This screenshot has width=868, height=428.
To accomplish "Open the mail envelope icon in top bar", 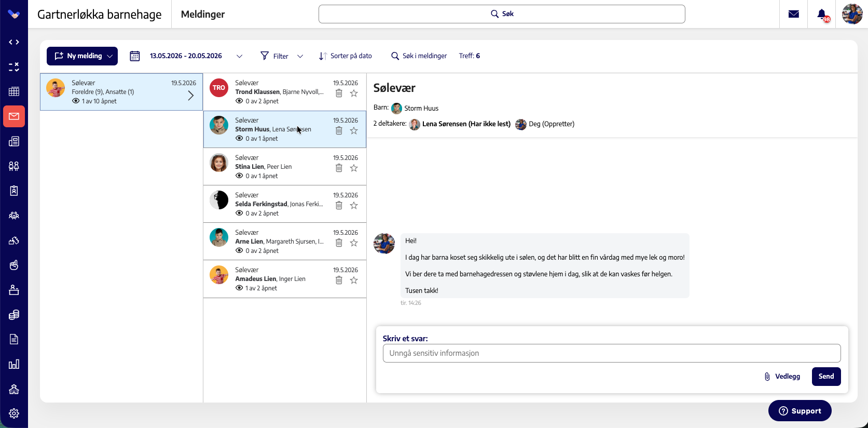I will (x=793, y=14).
